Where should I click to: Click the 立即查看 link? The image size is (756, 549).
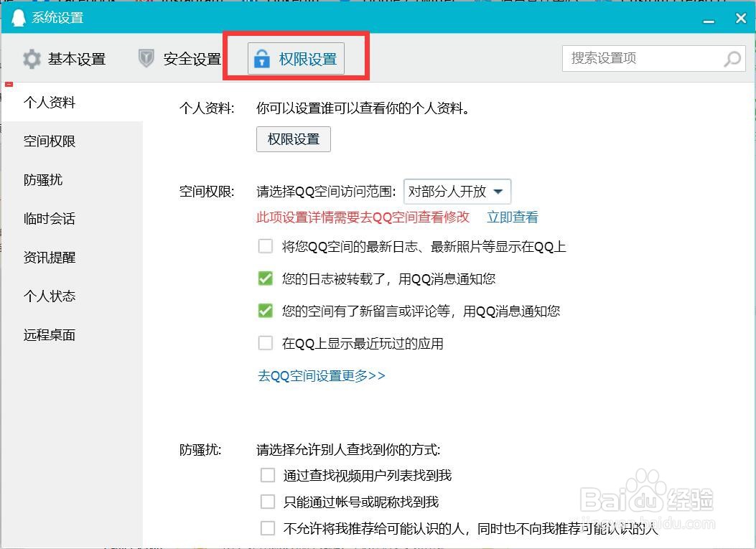[512, 217]
